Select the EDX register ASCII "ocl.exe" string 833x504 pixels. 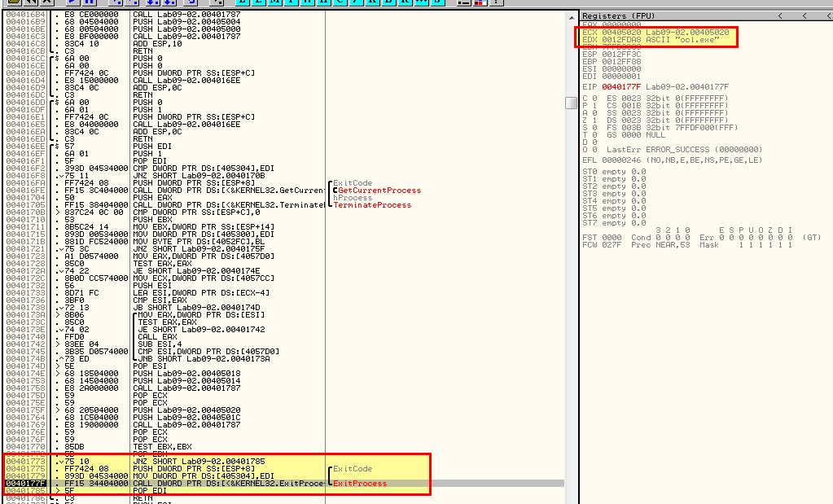click(x=682, y=40)
